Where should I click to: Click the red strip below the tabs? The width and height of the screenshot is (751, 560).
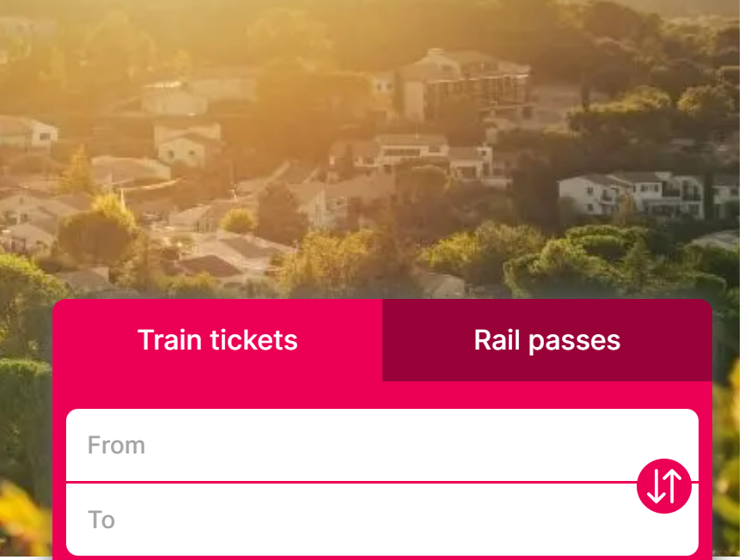point(382,394)
